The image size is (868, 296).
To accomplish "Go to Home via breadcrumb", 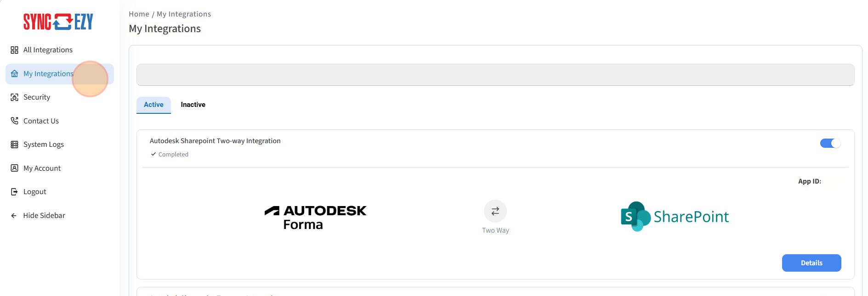I will (139, 14).
